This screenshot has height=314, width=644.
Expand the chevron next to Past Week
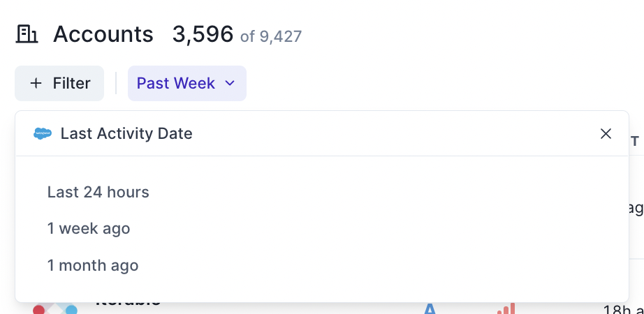coord(229,84)
